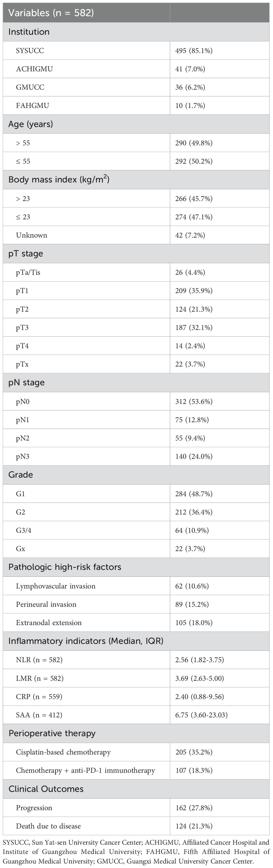
Task: Select the pTa/Tis row label
Action: pyautogui.click(x=28, y=272)
